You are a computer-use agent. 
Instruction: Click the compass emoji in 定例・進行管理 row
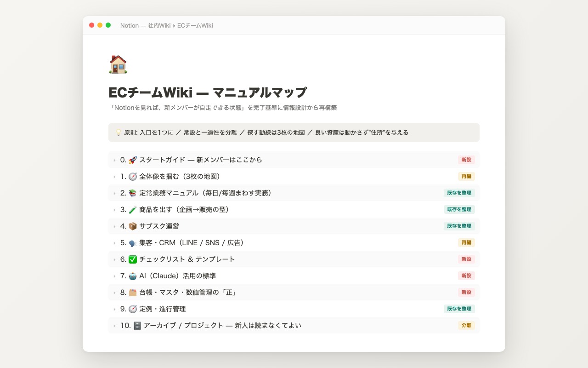point(133,309)
